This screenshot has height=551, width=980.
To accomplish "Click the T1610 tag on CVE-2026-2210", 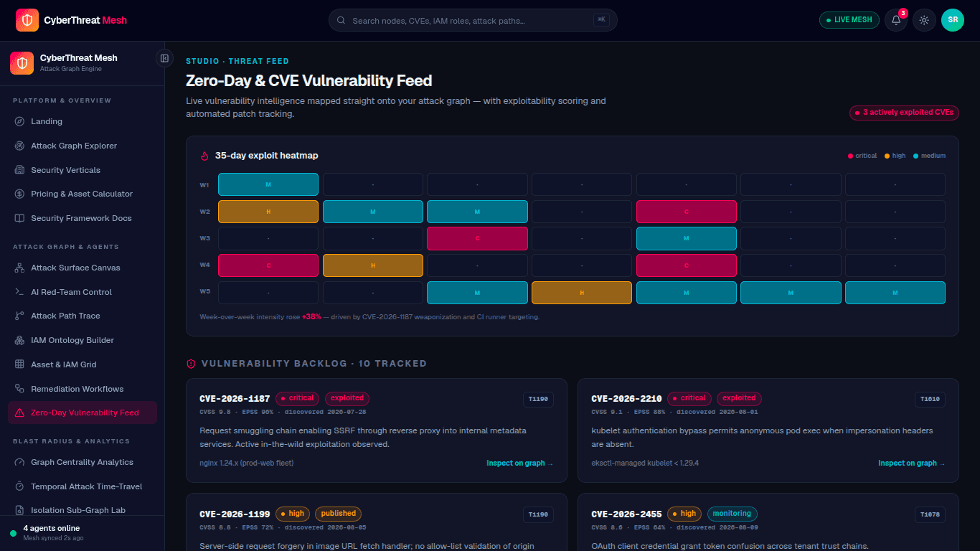I will pyautogui.click(x=930, y=399).
